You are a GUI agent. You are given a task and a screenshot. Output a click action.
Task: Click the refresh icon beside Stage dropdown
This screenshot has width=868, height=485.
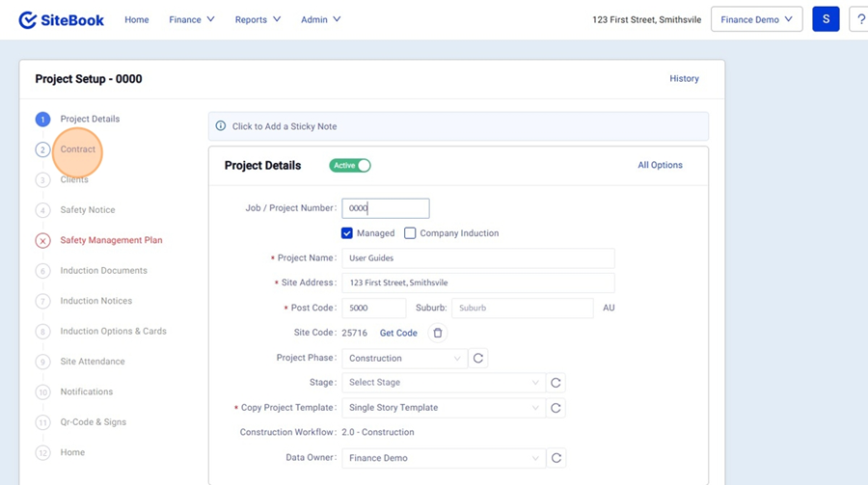556,383
